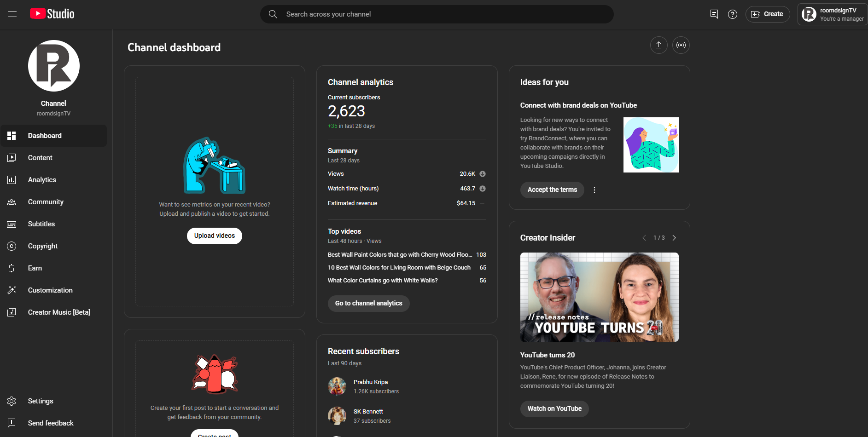Click the Community people icon
This screenshot has width=868, height=437.
click(12, 202)
